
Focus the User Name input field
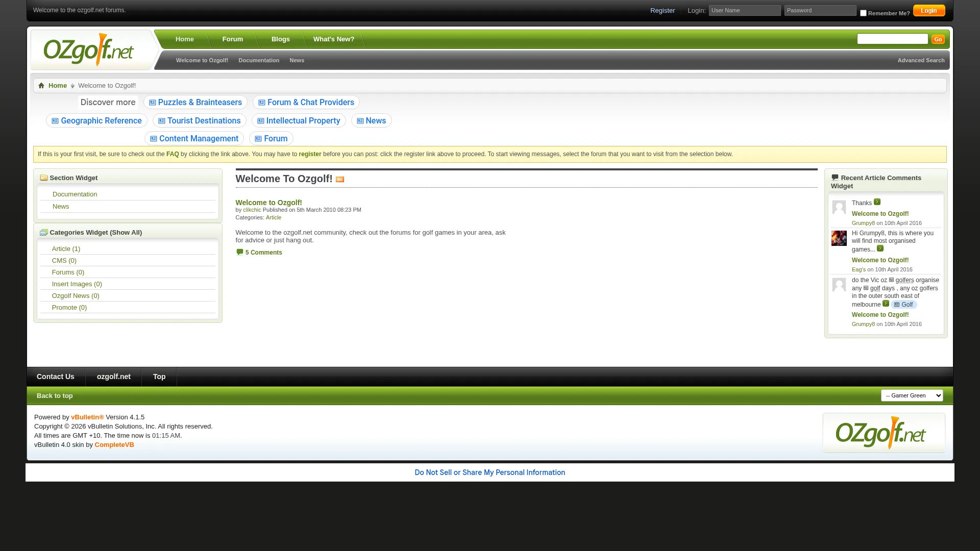(745, 11)
